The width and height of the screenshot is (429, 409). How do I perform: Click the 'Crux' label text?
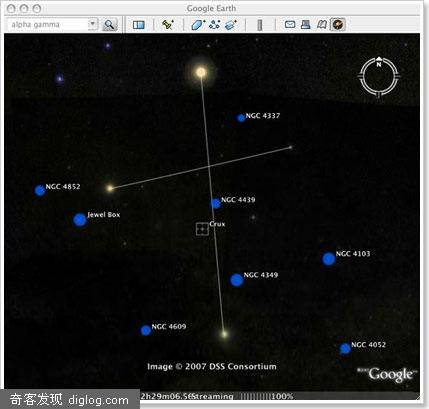(217, 224)
